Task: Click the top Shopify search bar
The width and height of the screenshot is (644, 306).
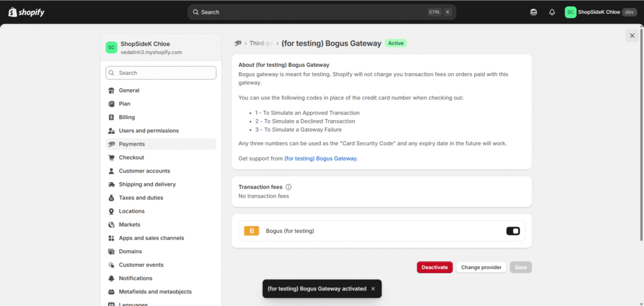Action: (x=321, y=12)
